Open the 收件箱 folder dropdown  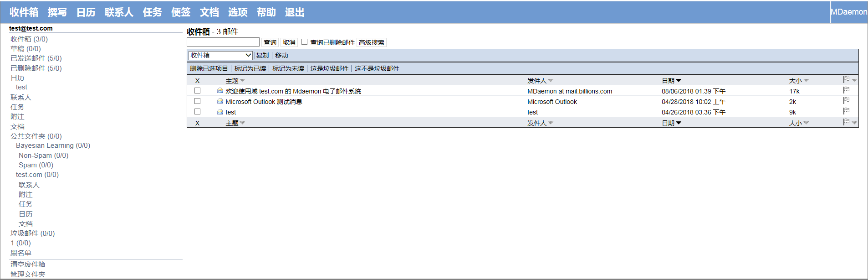click(x=220, y=55)
